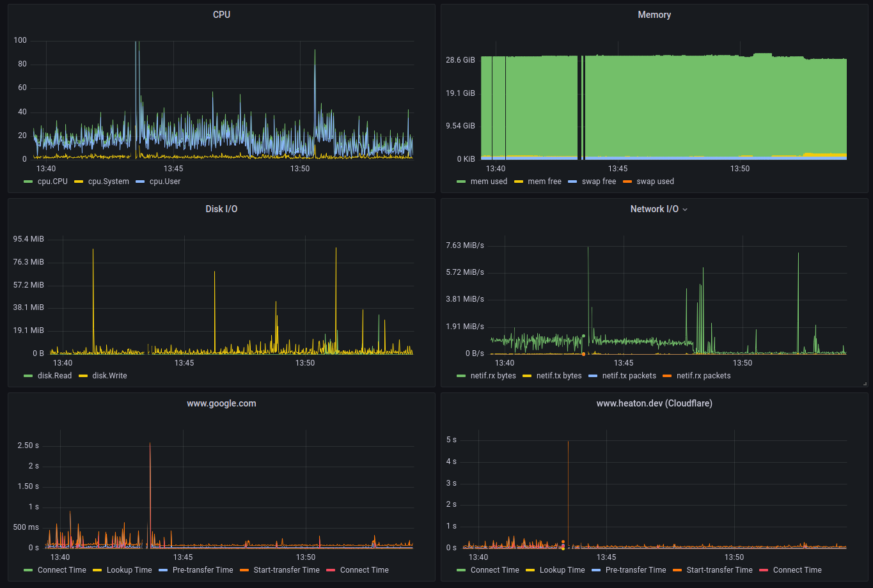
Task: Click the green mem used color swatch
Action: (461, 182)
